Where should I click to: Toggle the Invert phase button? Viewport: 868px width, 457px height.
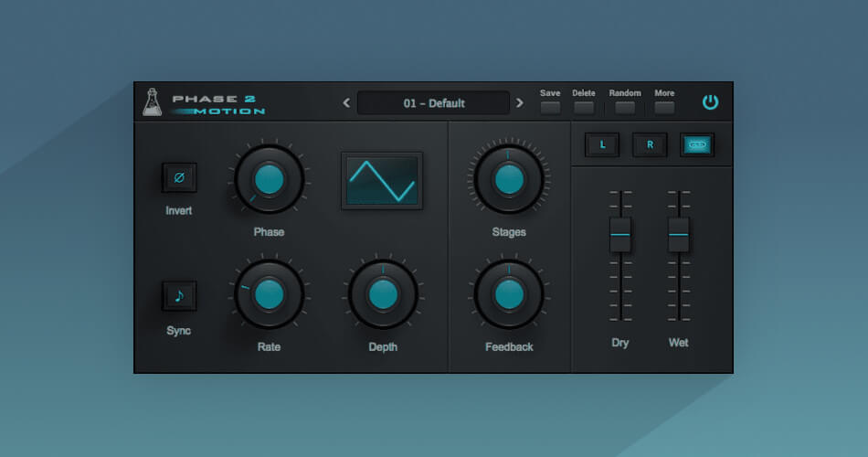[179, 177]
